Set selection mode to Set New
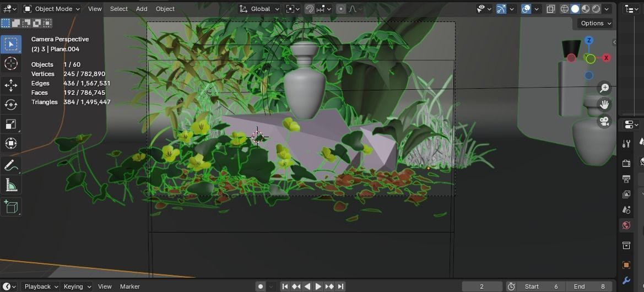Viewport: 644px width, 292px height. 6,23
